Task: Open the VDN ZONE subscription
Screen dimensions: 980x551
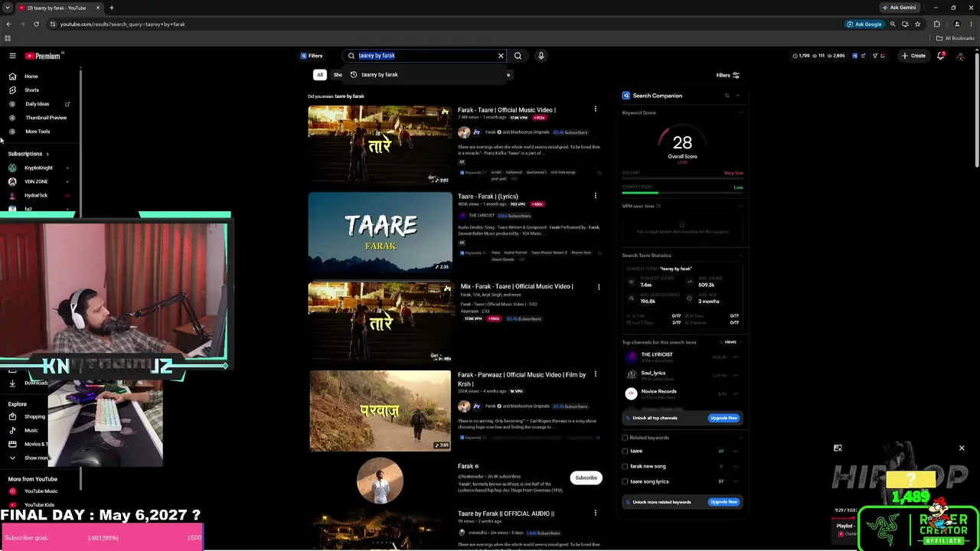Action: click(x=36, y=181)
